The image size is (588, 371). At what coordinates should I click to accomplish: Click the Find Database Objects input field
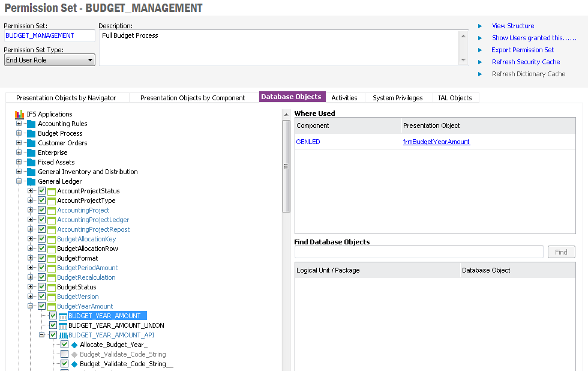point(419,252)
